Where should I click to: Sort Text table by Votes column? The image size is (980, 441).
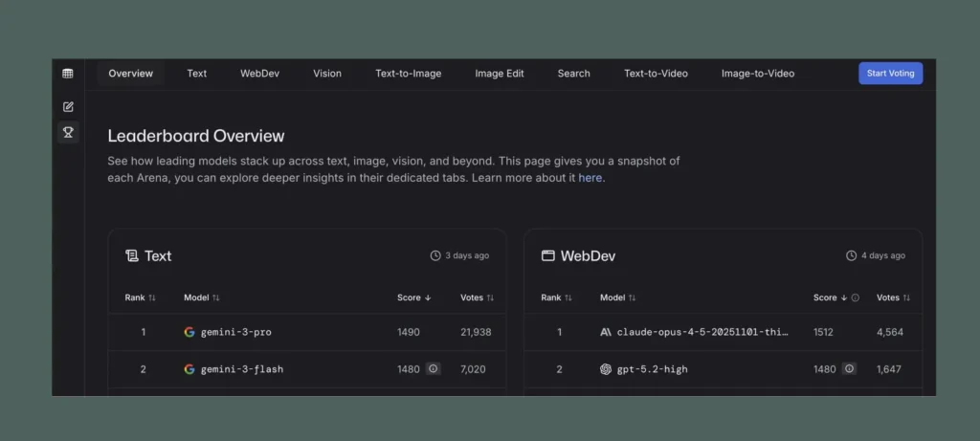tap(477, 298)
